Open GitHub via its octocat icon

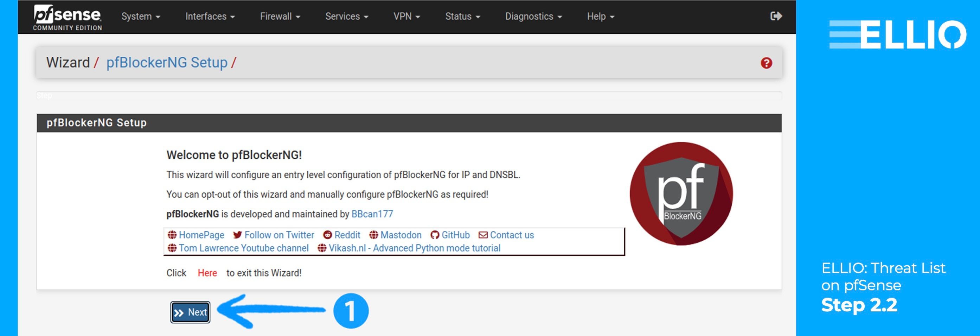435,235
